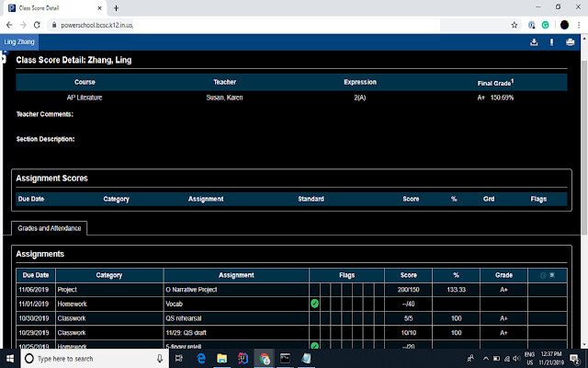The width and height of the screenshot is (588, 368).
Task: Click the list icon in the Assignments header
Action: (552, 275)
